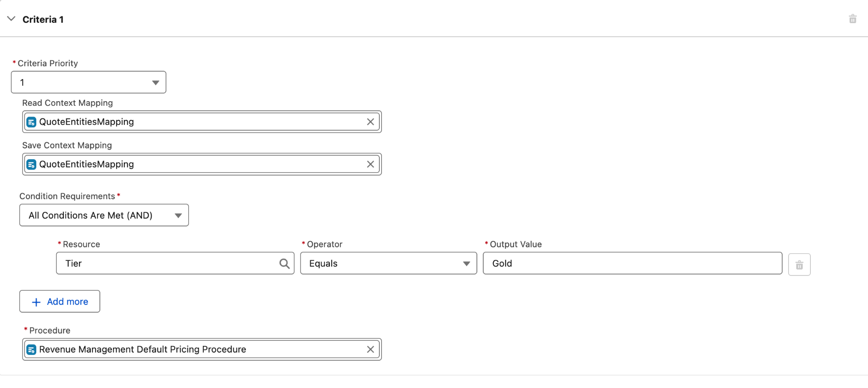Viewport: 868px width, 388px height.
Task: Click QuoteEntitiesMapping text in Save Context Mapping
Action: pos(87,164)
